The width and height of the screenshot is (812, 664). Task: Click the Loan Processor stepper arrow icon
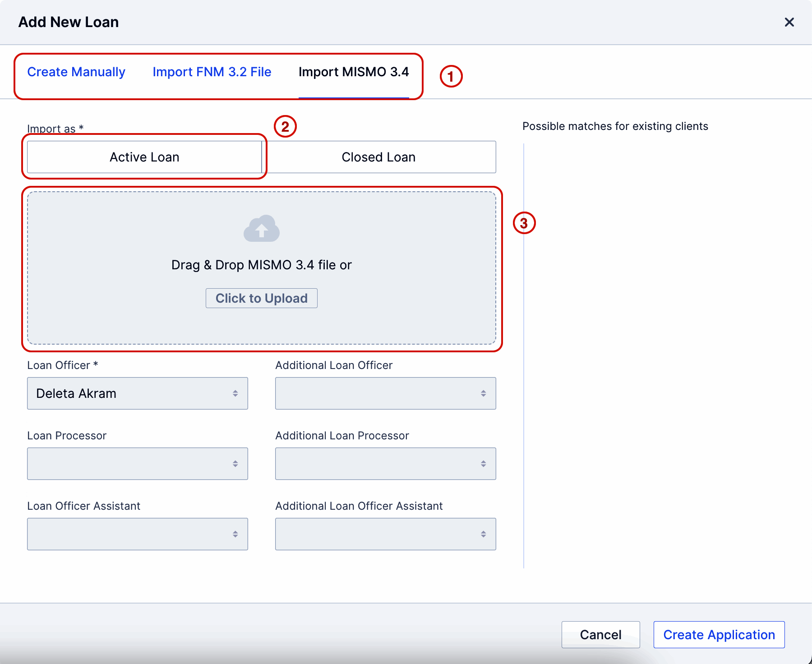(235, 464)
